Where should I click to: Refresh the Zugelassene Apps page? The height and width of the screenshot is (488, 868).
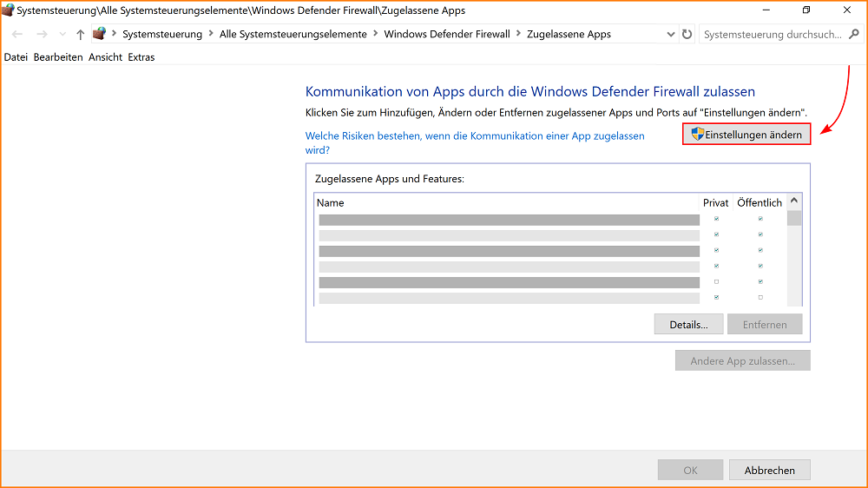tap(687, 35)
